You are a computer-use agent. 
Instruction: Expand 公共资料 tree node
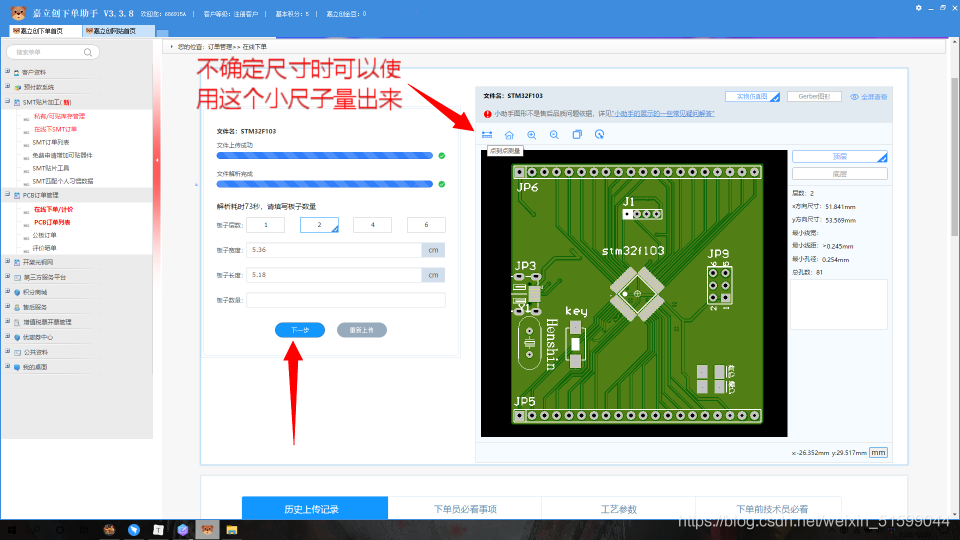tap(7, 351)
